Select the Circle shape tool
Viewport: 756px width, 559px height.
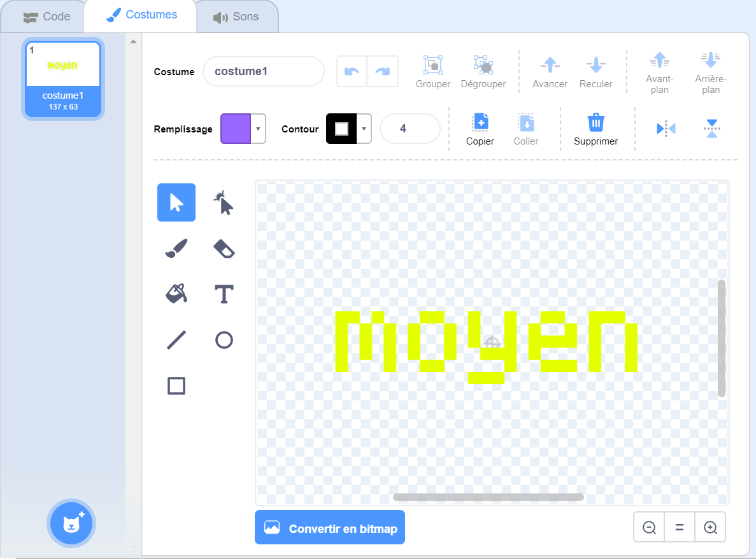(x=224, y=340)
